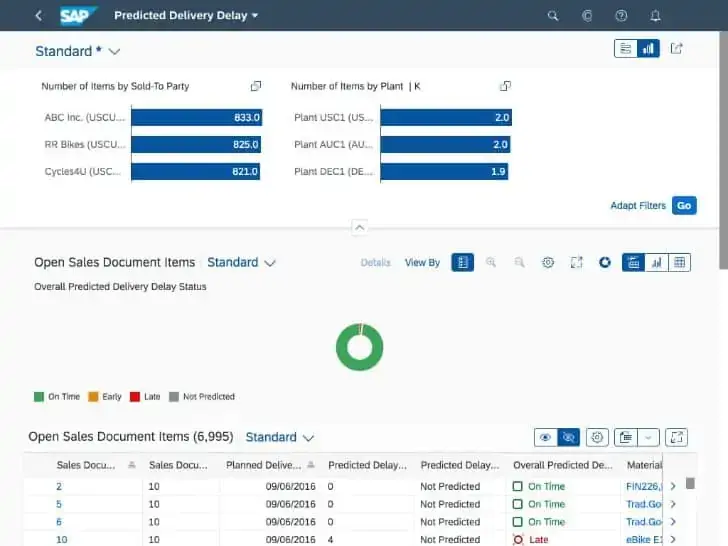
Task: Switch to hybrid chart and table view
Action: pos(633,262)
